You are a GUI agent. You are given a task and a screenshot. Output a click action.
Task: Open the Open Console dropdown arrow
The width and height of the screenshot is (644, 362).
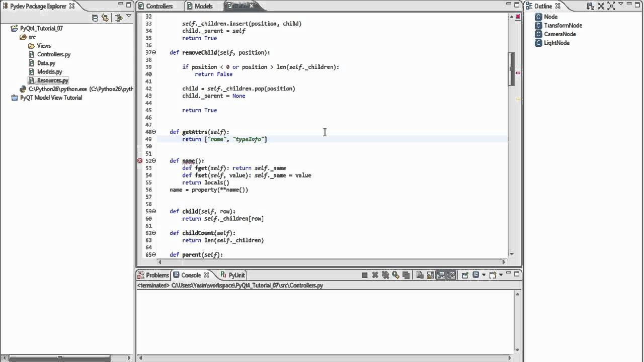tap(501, 275)
